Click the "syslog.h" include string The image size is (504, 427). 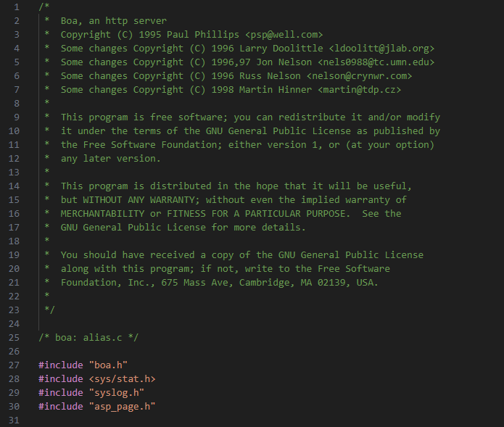(x=116, y=393)
